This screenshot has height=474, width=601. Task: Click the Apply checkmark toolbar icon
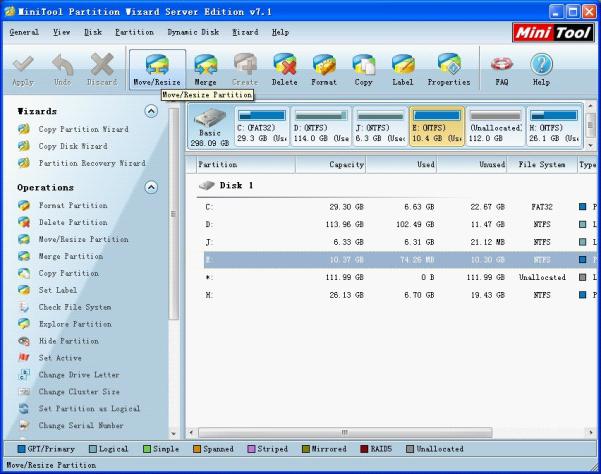click(x=23, y=70)
